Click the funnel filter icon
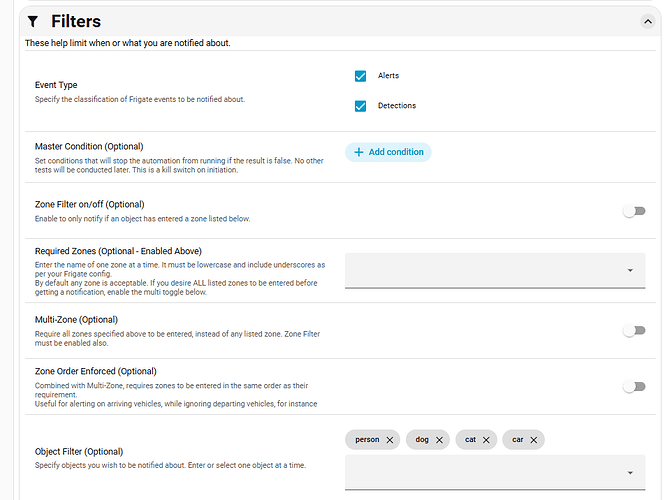664x500 pixels. (33, 22)
